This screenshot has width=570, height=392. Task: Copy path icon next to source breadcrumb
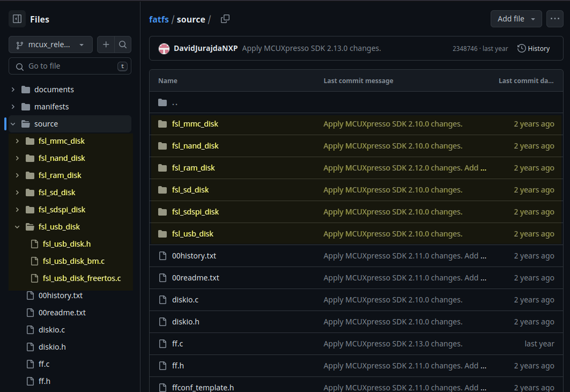coord(225,19)
